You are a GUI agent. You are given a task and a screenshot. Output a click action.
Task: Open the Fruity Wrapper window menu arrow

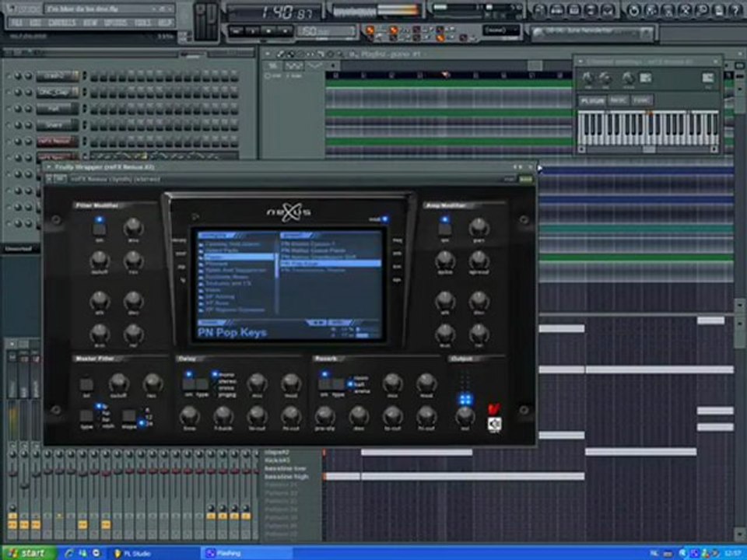coord(49,167)
